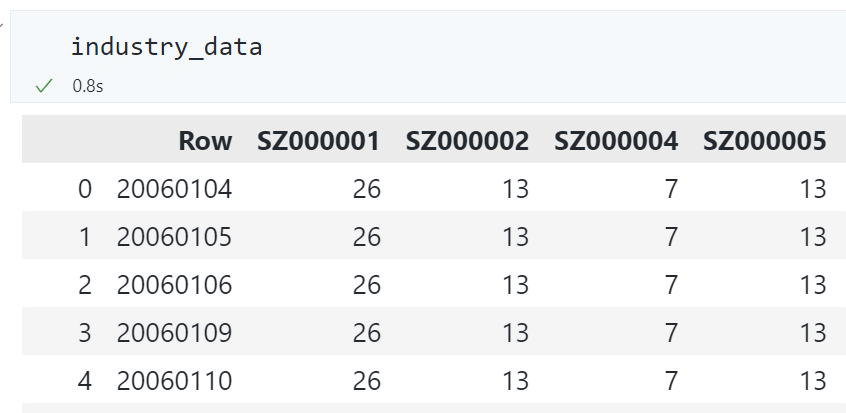Click date cell 20060105
Viewport: 846px width, 413px height.
click(x=174, y=237)
